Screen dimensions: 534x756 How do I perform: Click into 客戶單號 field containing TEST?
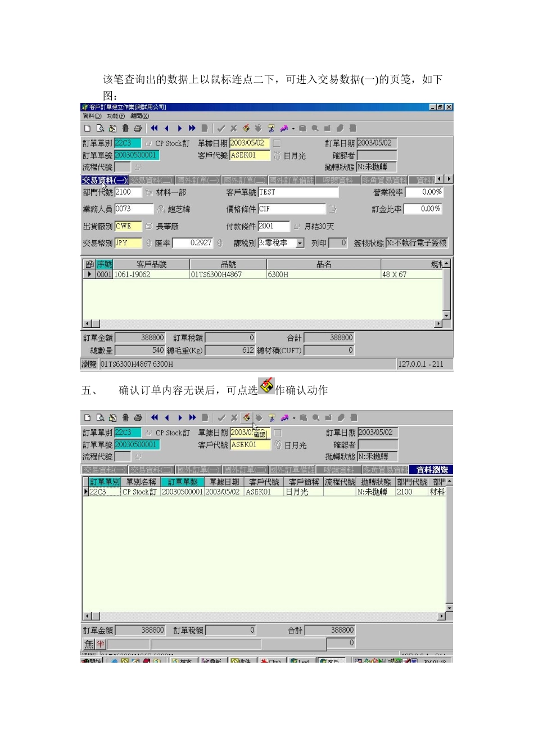click(298, 192)
